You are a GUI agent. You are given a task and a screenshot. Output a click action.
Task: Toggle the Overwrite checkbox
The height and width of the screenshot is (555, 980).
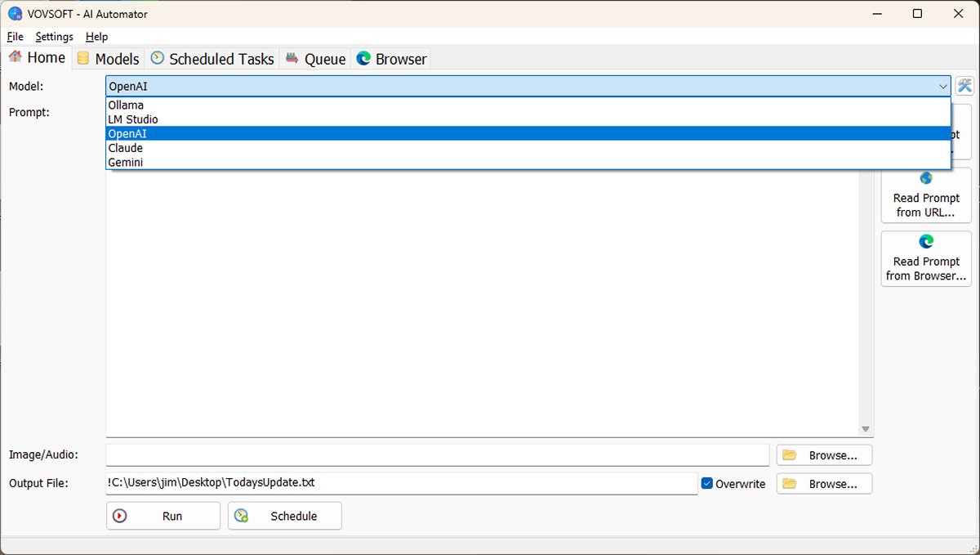707,484
